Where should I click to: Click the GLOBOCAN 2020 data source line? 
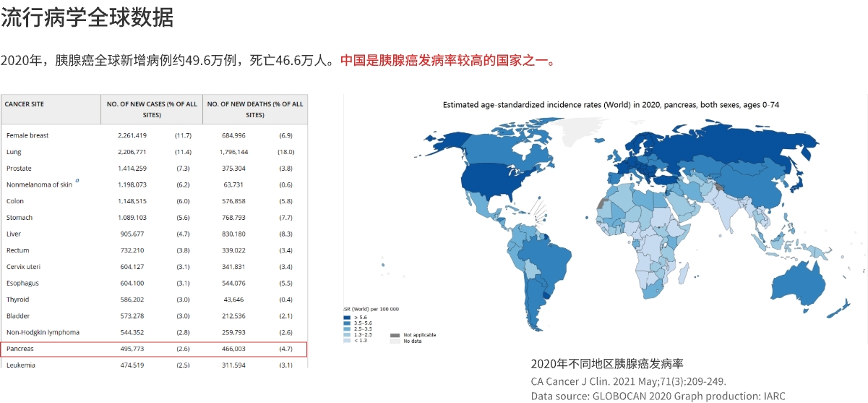(658, 396)
